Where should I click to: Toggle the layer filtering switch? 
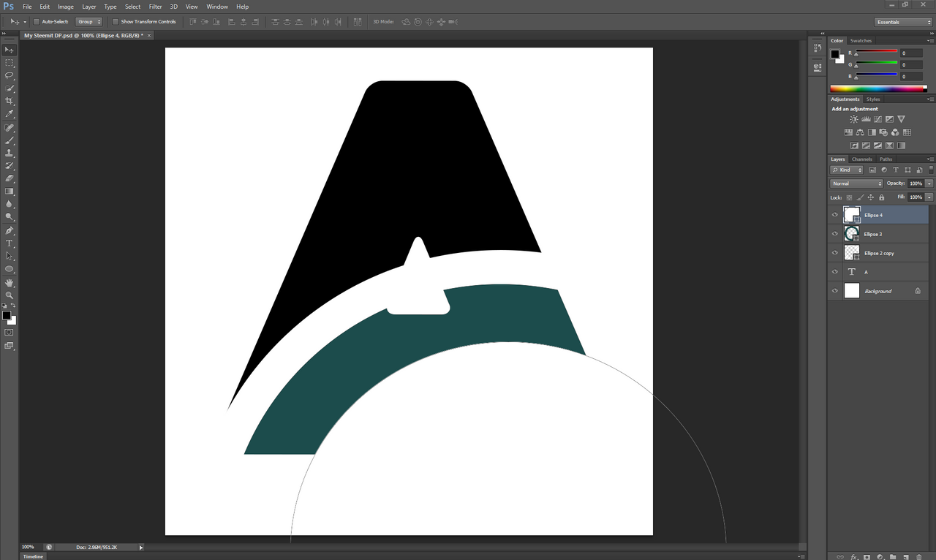click(x=930, y=170)
